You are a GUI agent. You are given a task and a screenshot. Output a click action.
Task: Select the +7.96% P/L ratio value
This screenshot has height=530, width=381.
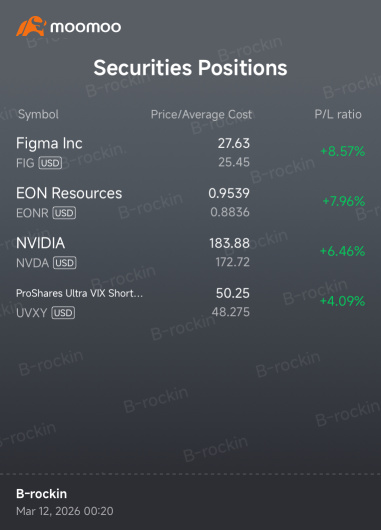pyautogui.click(x=344, y=201)
